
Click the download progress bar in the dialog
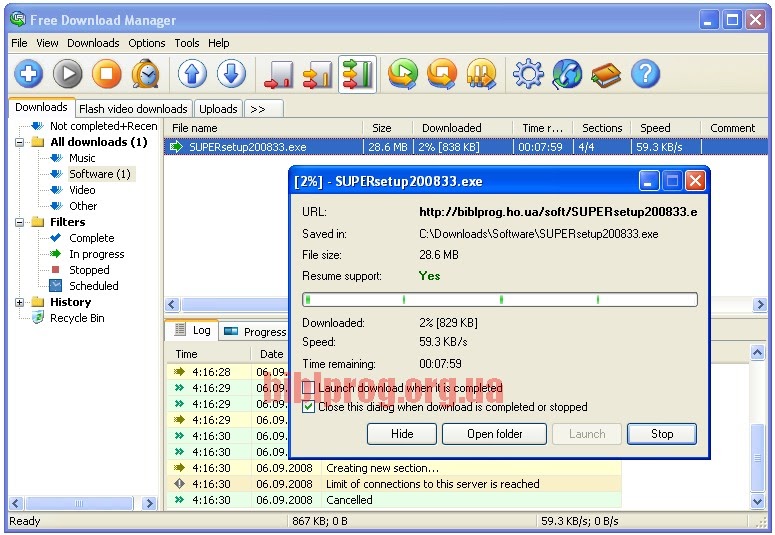pos(500,300)
